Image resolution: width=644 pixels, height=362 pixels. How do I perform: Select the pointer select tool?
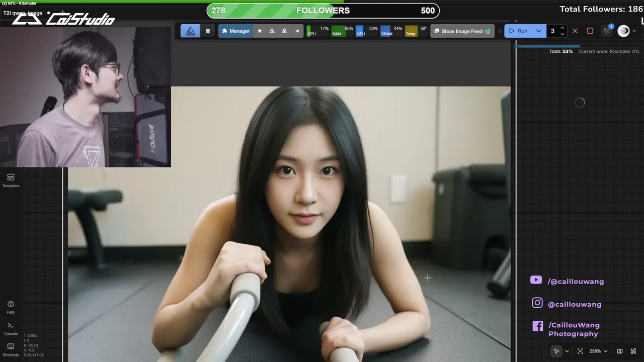[556, 351]
